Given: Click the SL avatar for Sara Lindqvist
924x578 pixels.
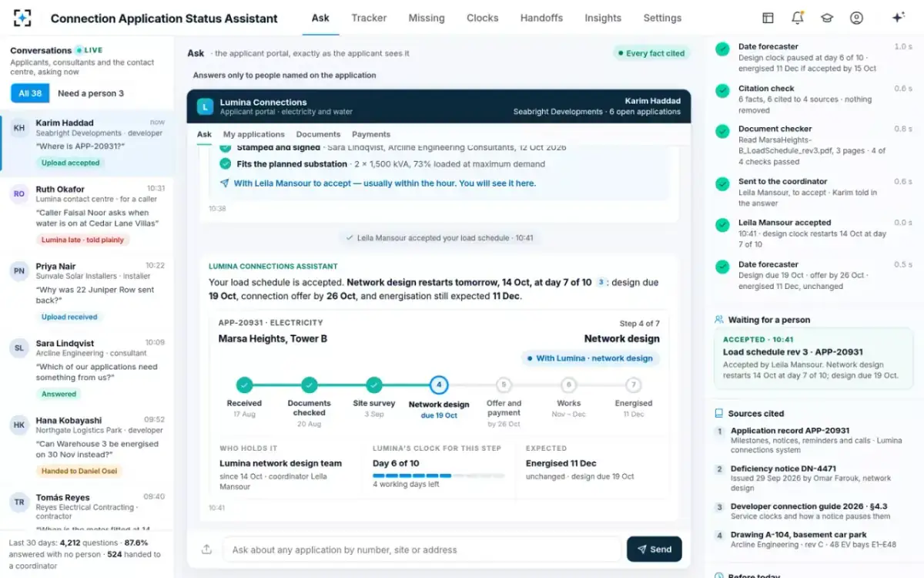Looking at the screenshot, I should point(19,348).
